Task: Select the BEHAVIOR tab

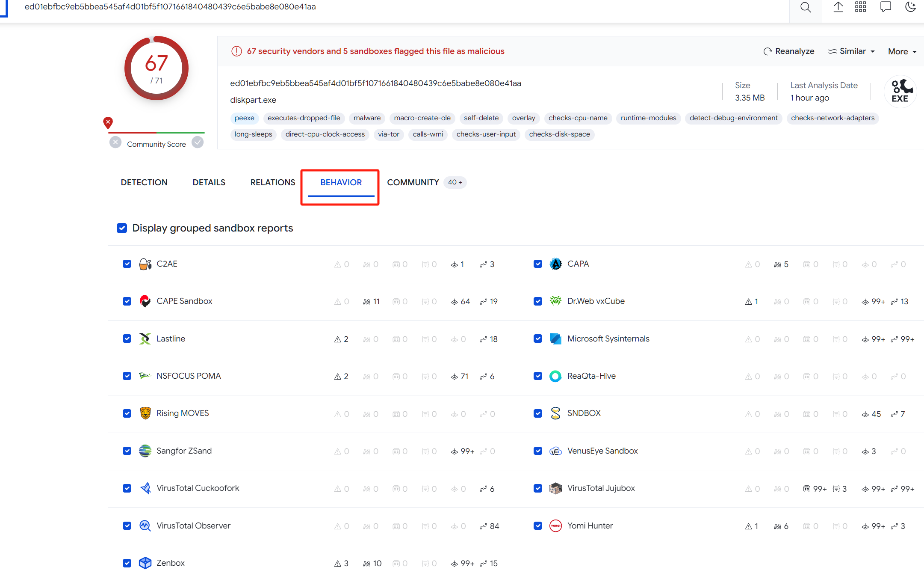Action: [341, 182]
